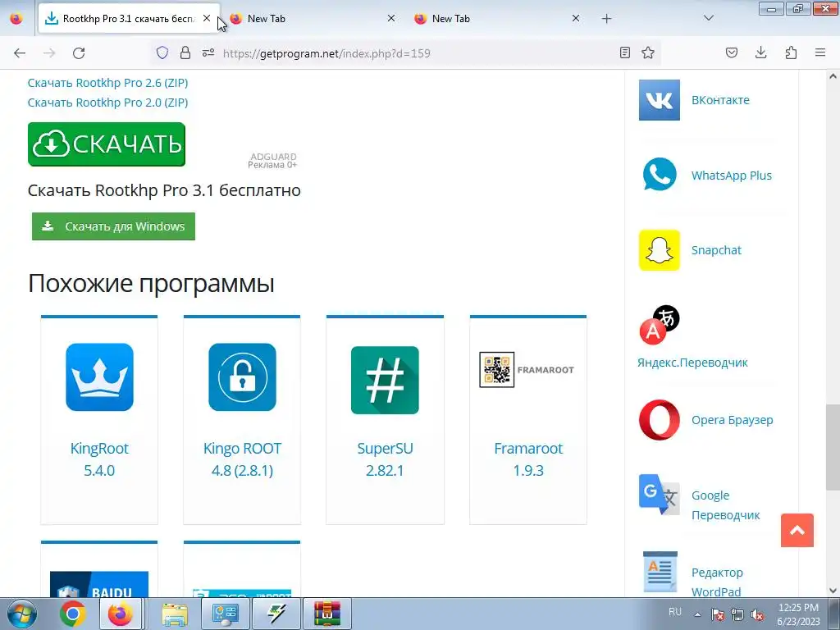Open the KingRoot app icon
Screen dimensions: 840x630
[x=99, y=377]
